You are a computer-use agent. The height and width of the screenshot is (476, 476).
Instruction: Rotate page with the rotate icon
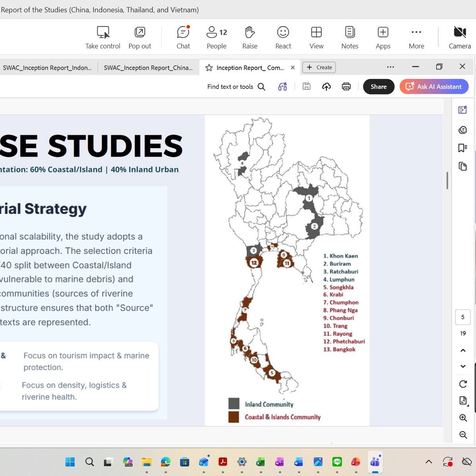[x=463, y=384]
